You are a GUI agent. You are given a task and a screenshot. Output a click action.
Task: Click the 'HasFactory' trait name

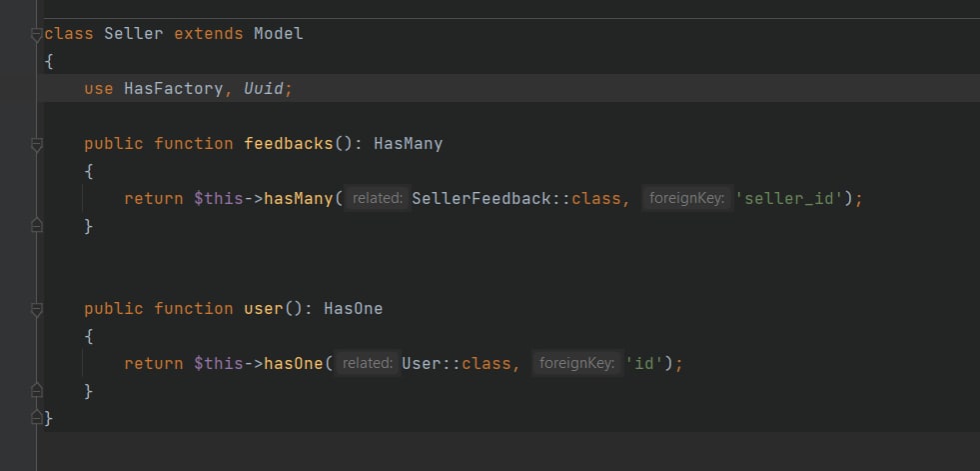173,88
